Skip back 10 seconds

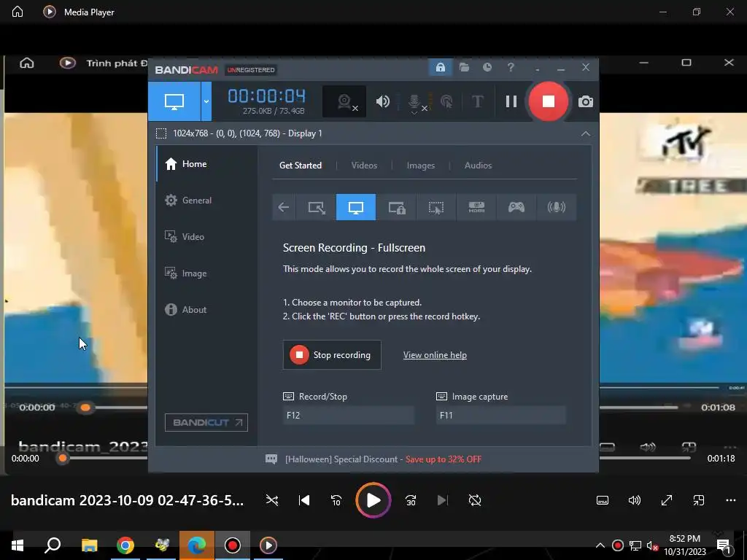pos(336,500)
